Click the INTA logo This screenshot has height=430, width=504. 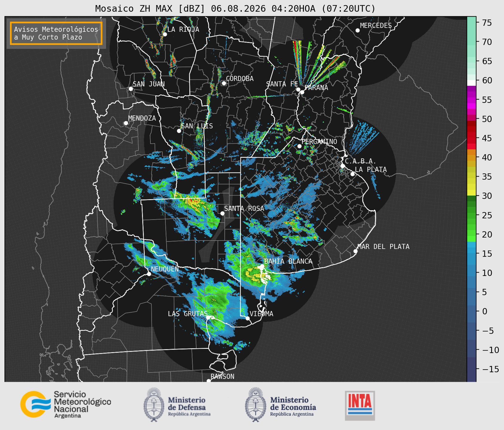tap(360, 405)
